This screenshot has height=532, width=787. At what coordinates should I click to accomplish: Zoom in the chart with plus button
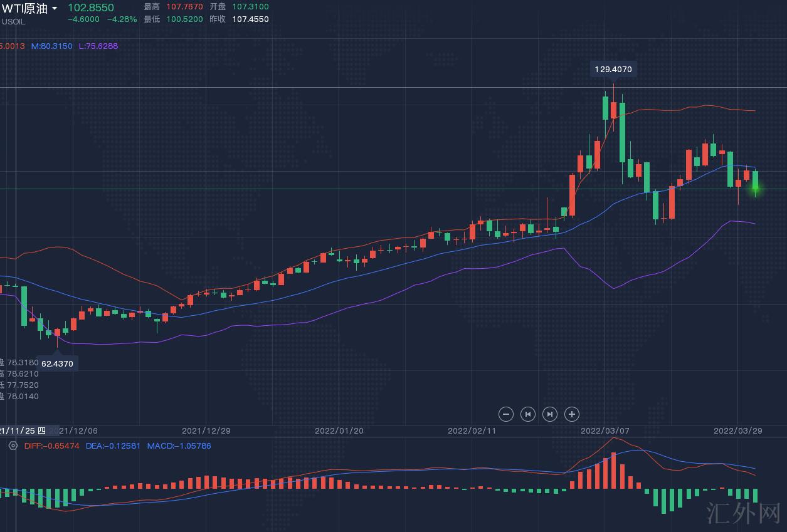coord(571,414)
